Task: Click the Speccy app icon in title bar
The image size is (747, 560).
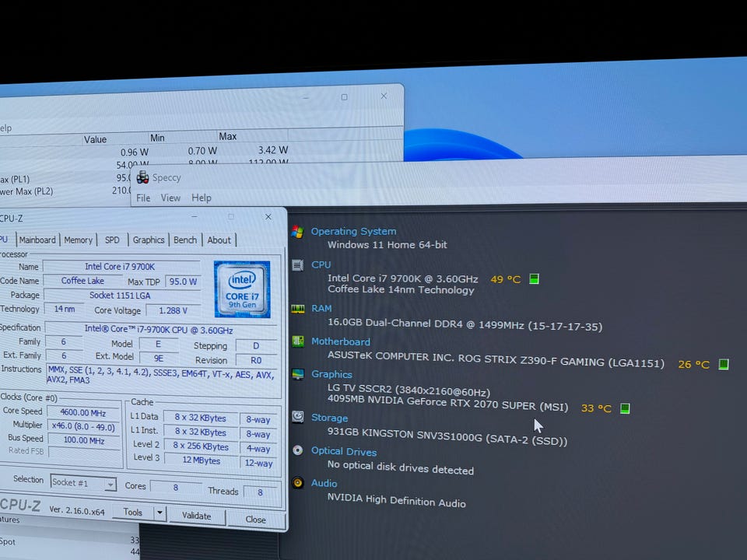Action: pyautogui.click(x=142, y=177)
